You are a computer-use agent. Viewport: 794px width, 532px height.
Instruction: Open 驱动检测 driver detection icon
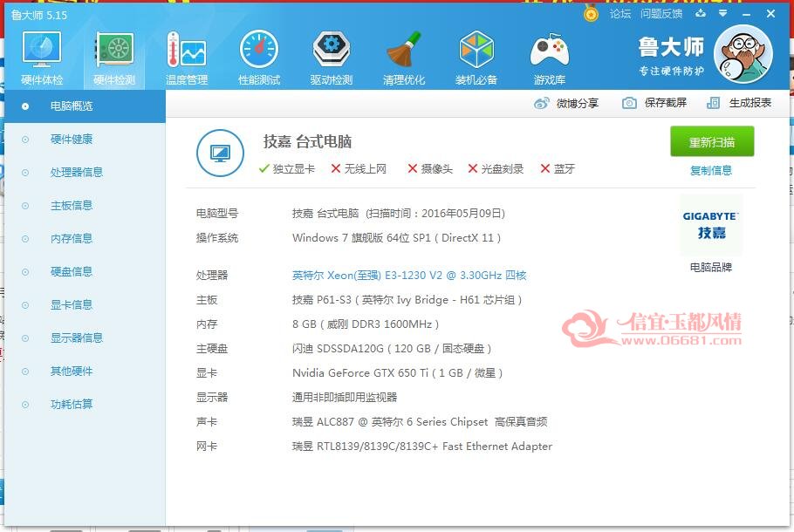tap(332, 58)
